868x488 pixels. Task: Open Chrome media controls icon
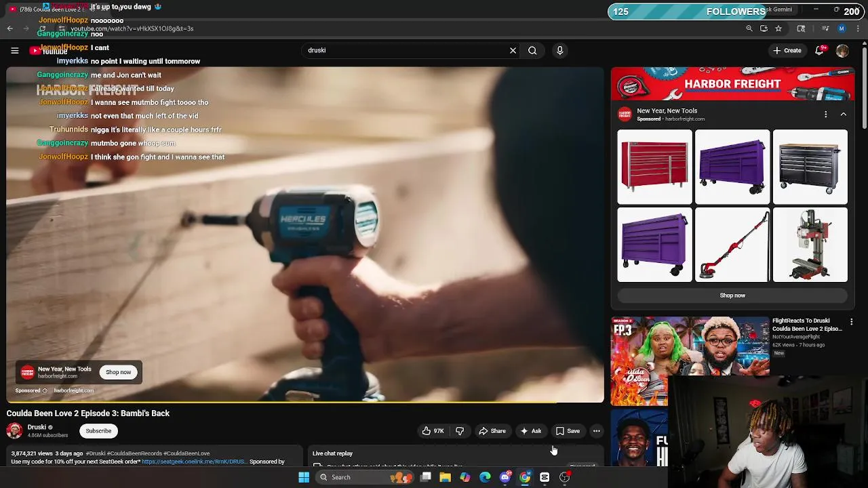825,28
